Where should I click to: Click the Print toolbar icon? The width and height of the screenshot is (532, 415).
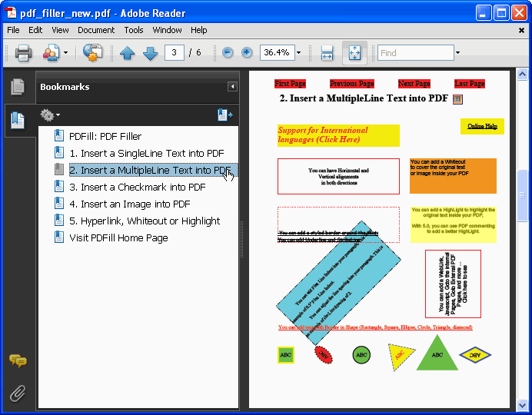[x=23, y=53]
